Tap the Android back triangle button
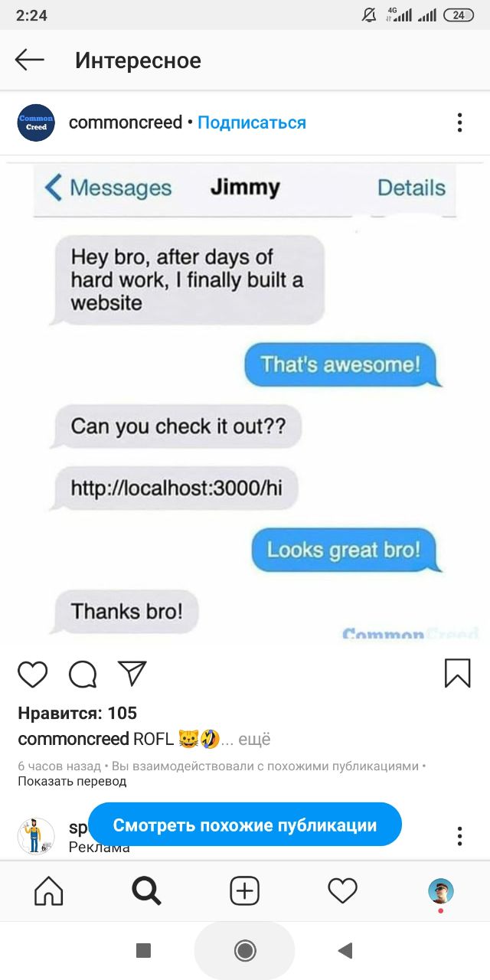The height and width of the screenshot is (980, 490). (x=345, y=950)
